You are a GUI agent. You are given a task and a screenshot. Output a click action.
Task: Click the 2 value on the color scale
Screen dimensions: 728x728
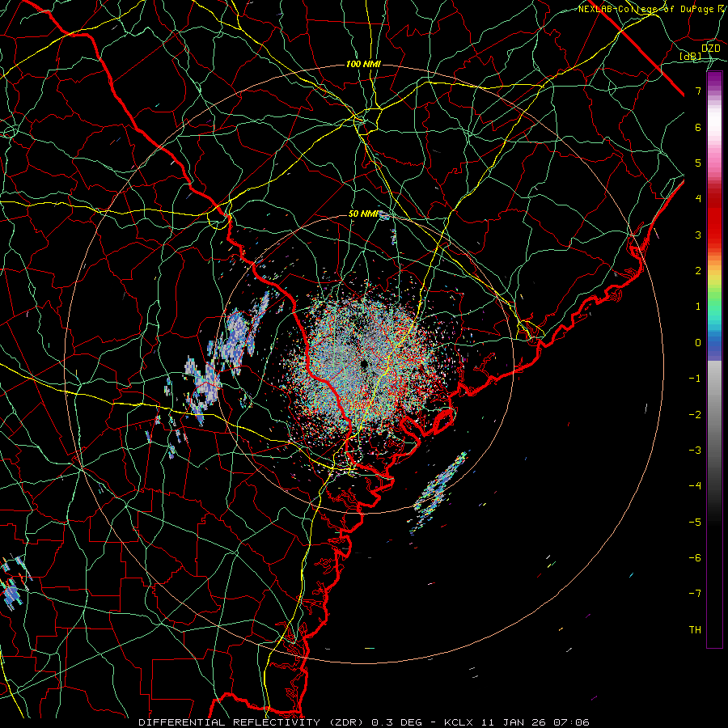pyautogui.click(x=698, y=271)
